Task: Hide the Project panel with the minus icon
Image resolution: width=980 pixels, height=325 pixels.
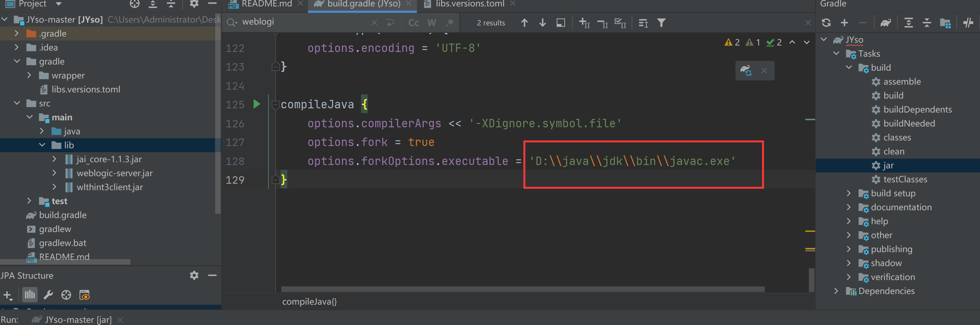Action: 212,4
